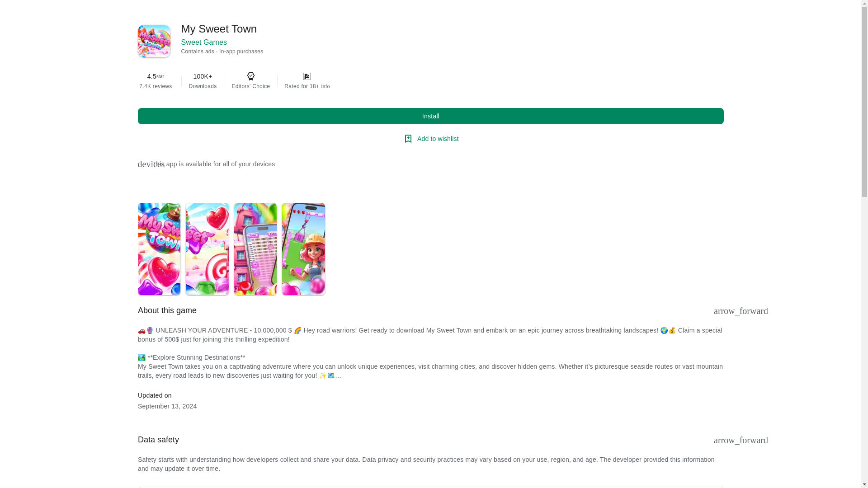Click the Data safety heading
The height and width of the screenshot is (488, 868).
tap(158, 440)
